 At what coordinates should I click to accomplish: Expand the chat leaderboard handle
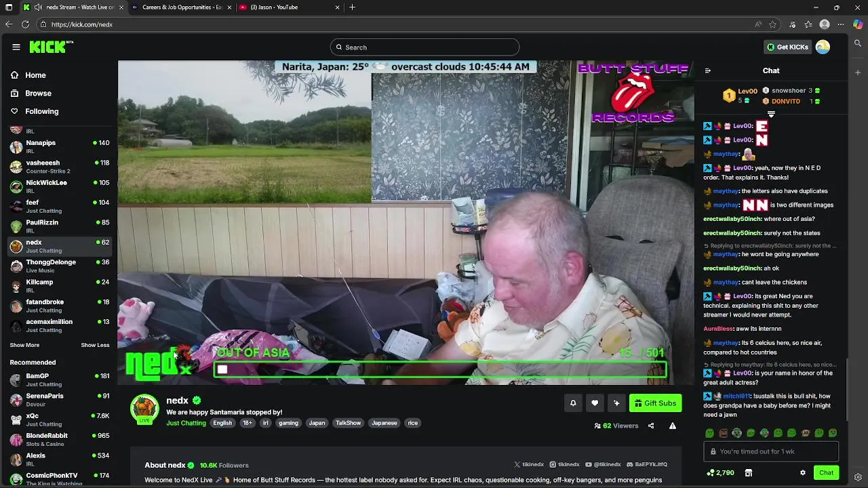(771, 114)
